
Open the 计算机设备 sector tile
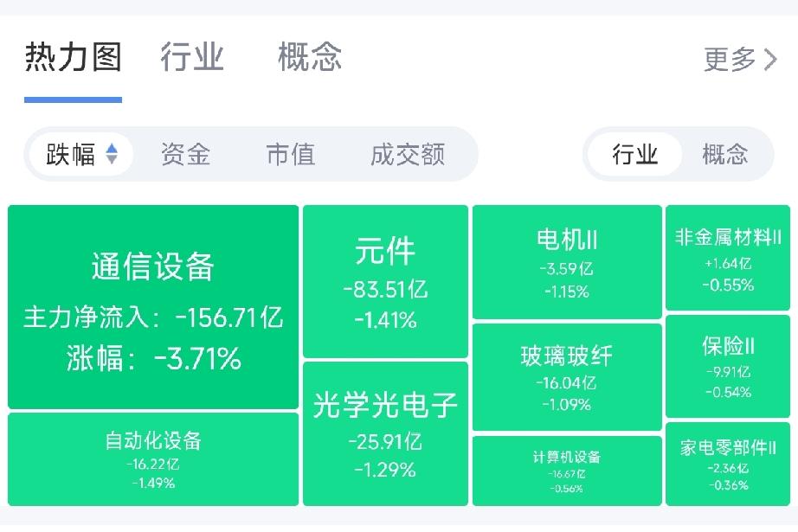click(x=567, y=471)
